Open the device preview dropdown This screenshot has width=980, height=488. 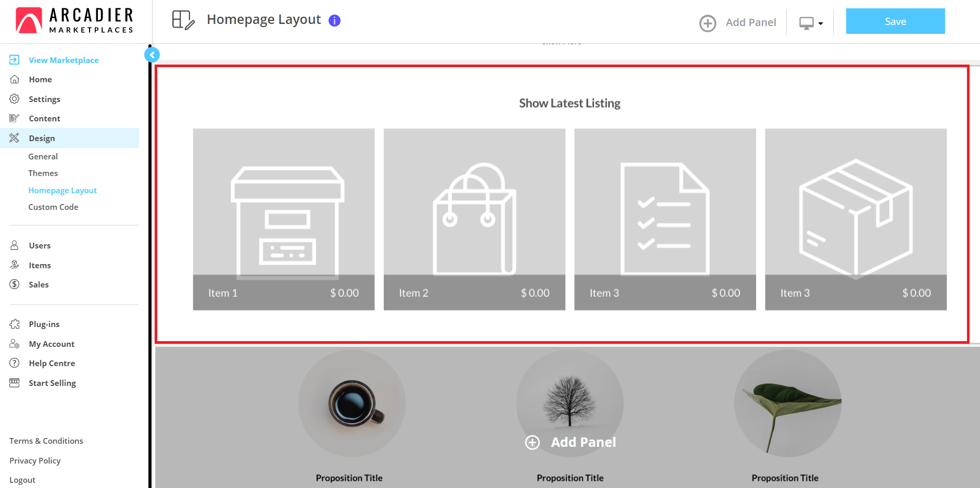tap(811, 23)
